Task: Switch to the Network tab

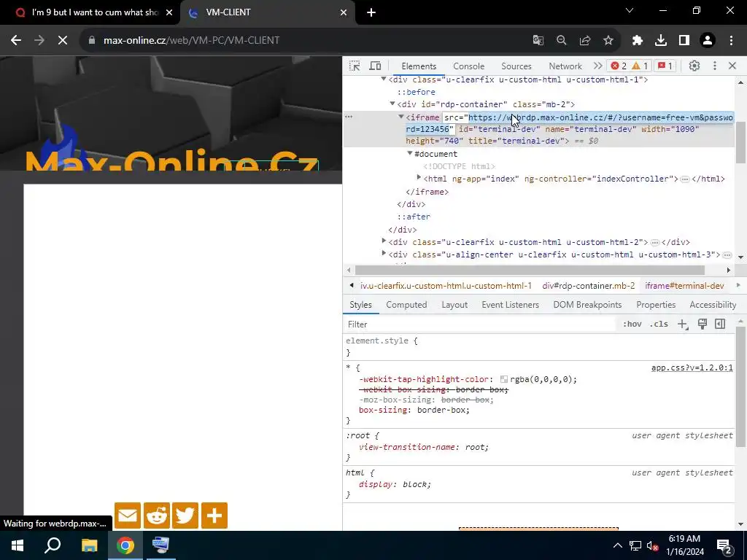Action: click(565, 66)
